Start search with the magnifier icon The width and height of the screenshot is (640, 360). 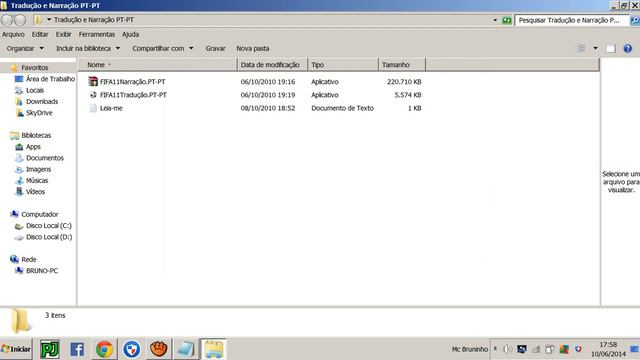coord(635,20)
